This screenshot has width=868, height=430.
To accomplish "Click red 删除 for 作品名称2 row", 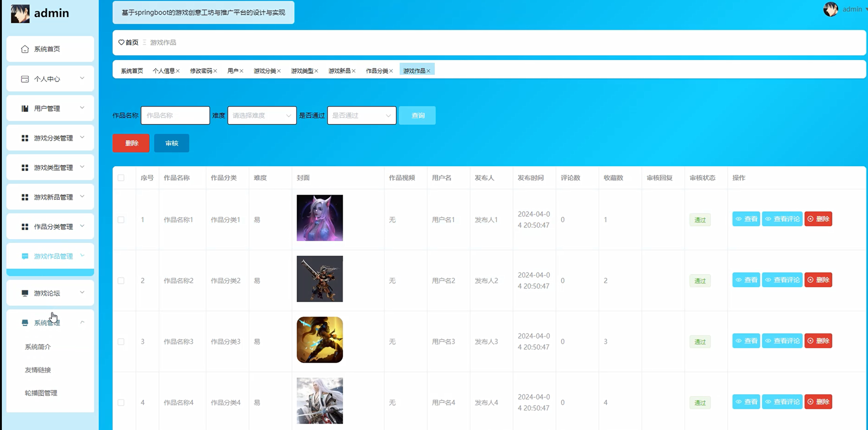I will [x=818, y=280].
